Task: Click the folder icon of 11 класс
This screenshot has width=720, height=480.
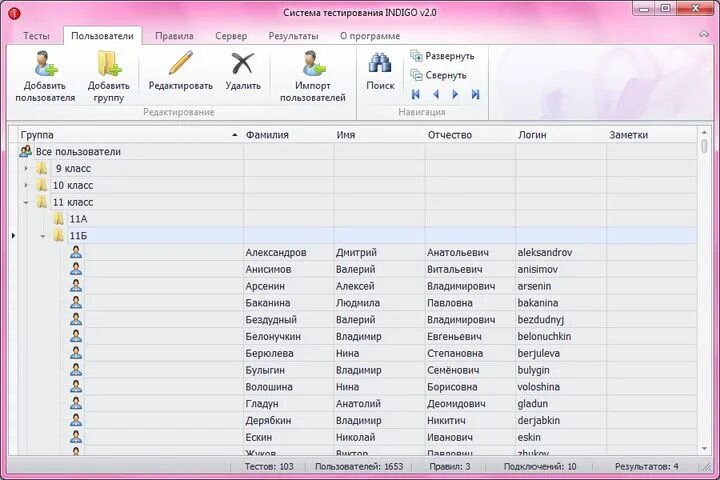Action: tap(42, 202)
